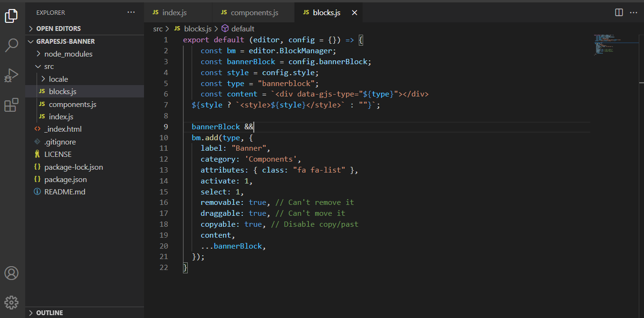Image resolution: width=644 pixels, height=318 pixels.
Task: Open the Manage gear icon
Action: point(11,302)
